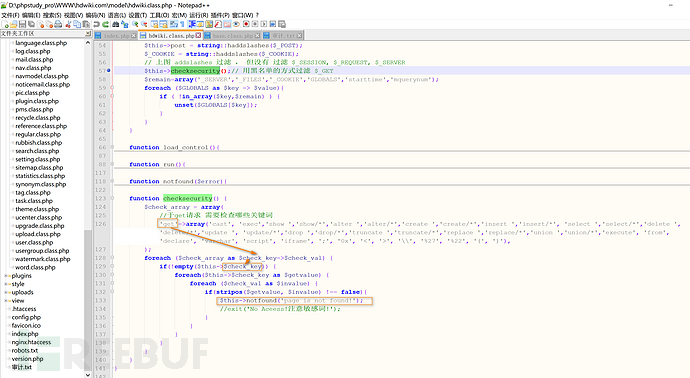Click the Print toolbar icon
Image resolution: width=690 pixels, height=378 pixels.
(x=58, y=24)
